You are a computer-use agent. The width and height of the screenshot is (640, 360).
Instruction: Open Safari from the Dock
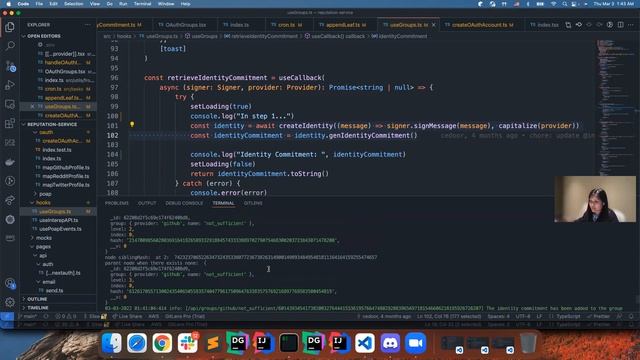tap(137, 343)
